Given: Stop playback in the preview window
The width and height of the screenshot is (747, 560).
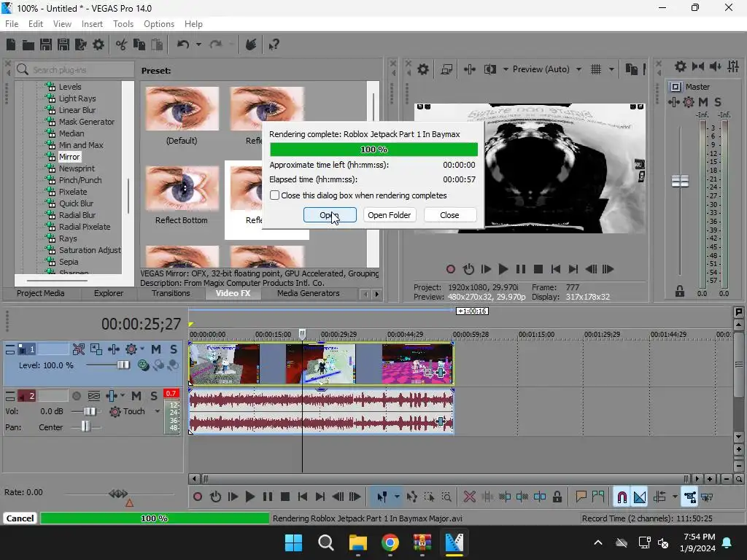Looking at the screenshot, I should [x=538, y=270].
